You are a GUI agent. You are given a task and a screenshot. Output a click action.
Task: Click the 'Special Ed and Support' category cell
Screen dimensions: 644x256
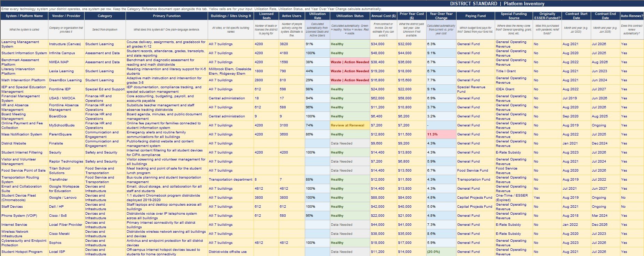[x=105, y=89]
